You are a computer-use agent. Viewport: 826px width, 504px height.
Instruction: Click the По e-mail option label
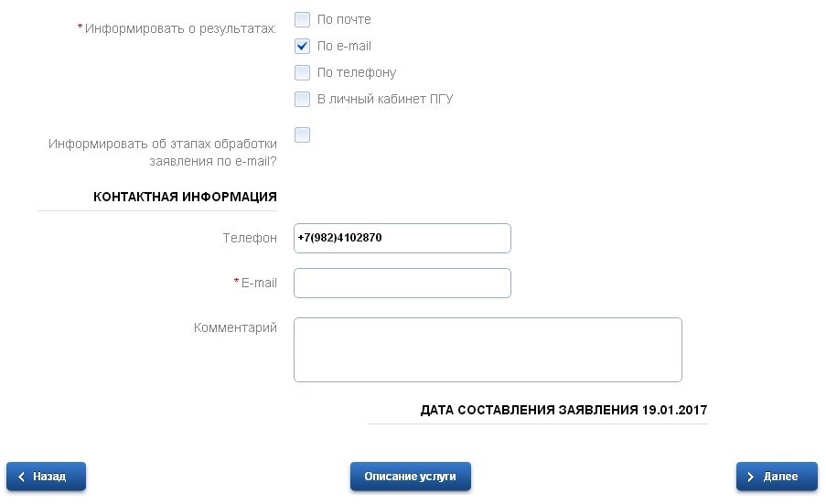[344, 46]
